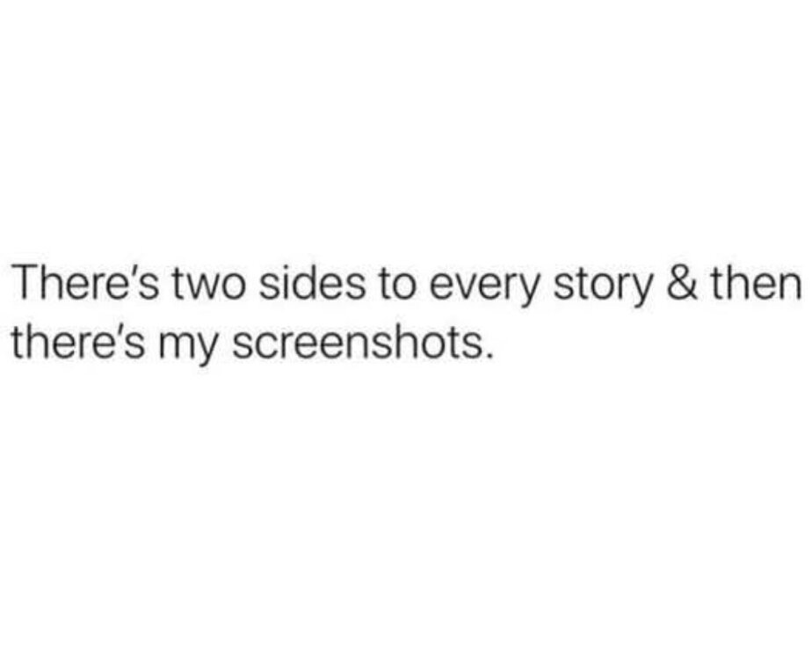
Task: Select the word "then"
Action: [757, 283]
